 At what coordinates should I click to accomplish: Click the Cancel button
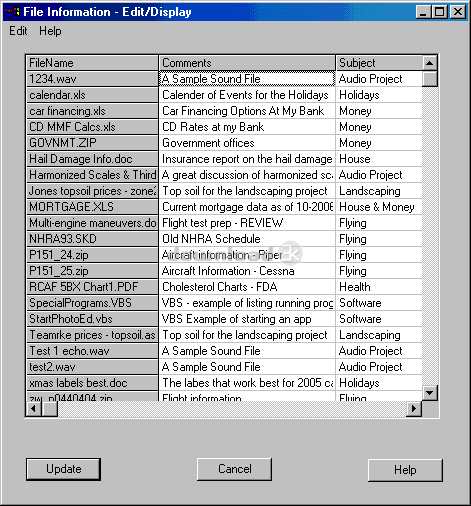tap(234, 469)
